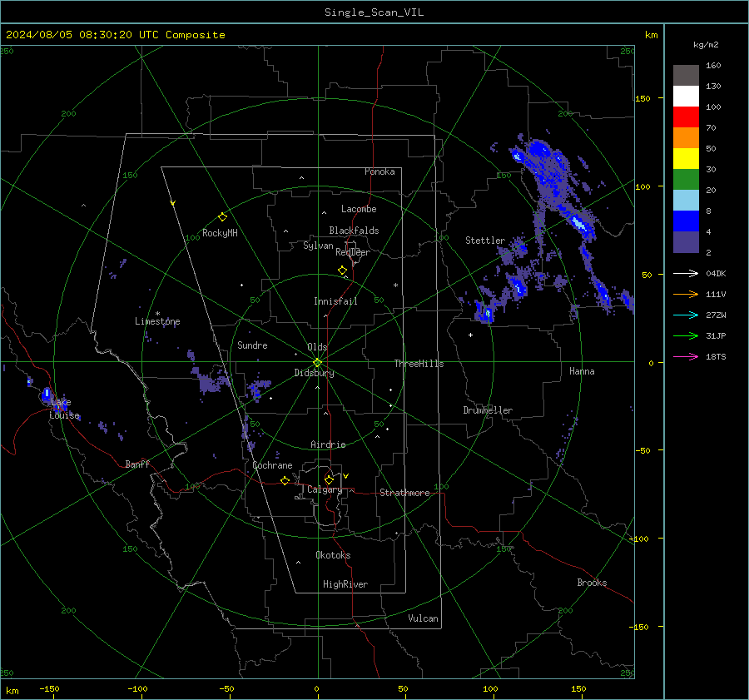Click the magenta 18TS arrow in legend

pos(686,356)
